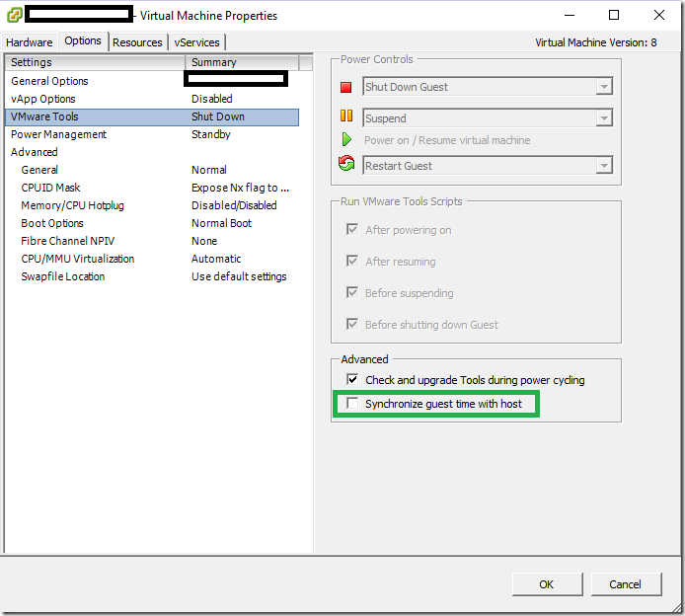This screenshot has height=616, width=685.
Task: Click the vSphere icon in the title bar
Action: click(15, 15)
